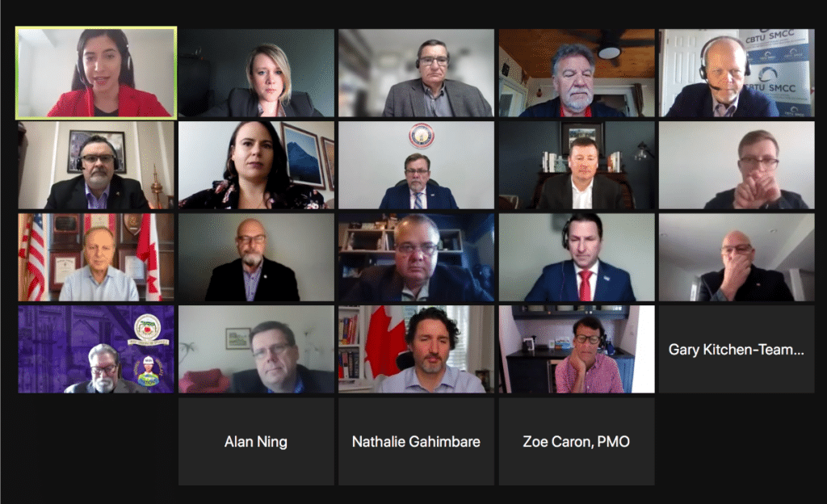Click the tile of man wearing red tie
Image resolution: width=827 pixels, height=504 pixels.
[x=577, y=258]
